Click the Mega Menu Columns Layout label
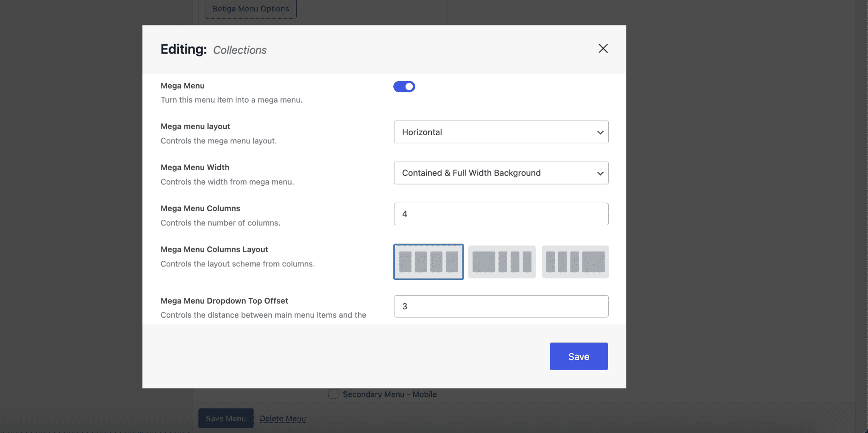Screen dimensions: 868x433 click(x=214, y=249)
